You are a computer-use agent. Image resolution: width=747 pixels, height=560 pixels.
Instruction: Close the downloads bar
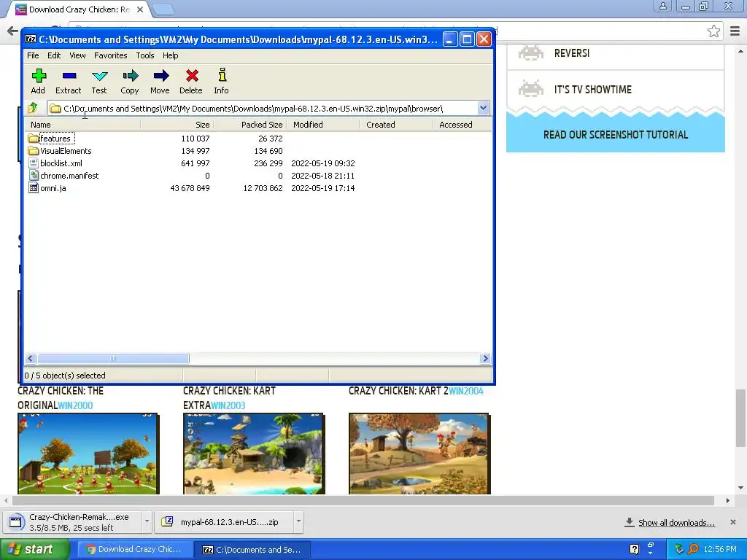pos(733,522)
